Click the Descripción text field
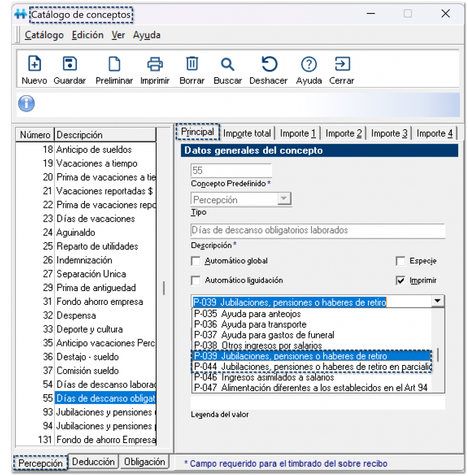 pos(317,231)
